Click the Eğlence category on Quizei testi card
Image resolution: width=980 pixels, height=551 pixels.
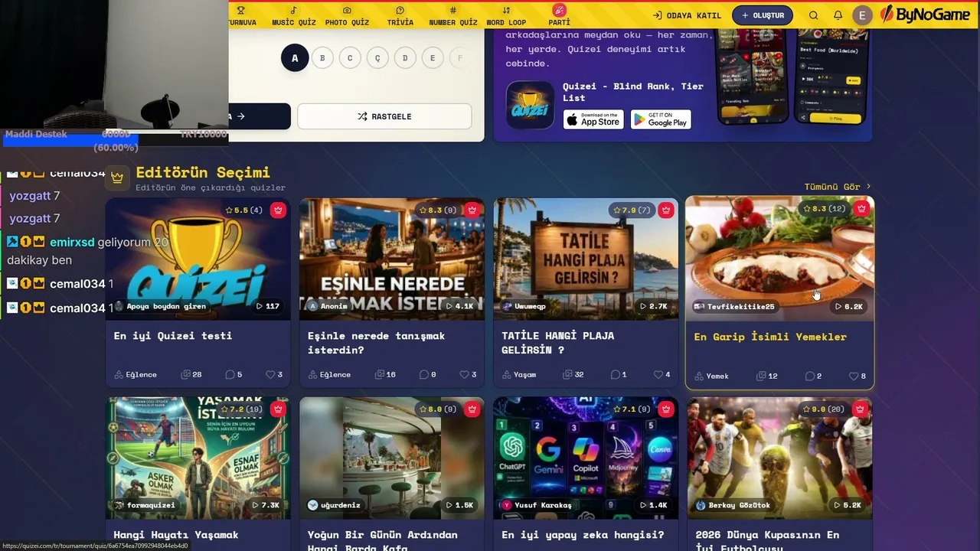coord(136,374)
